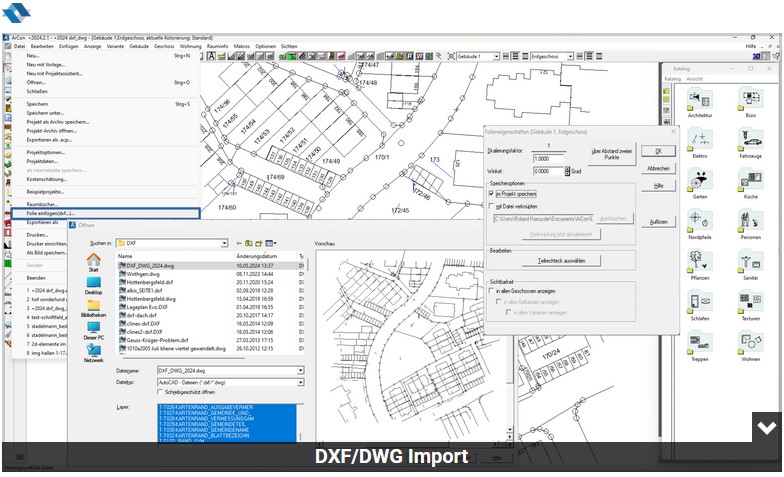This screenshot has height=477, width=784.
Task: Open the Fahrzeuge catalog folder
Action: coord(750,143)
